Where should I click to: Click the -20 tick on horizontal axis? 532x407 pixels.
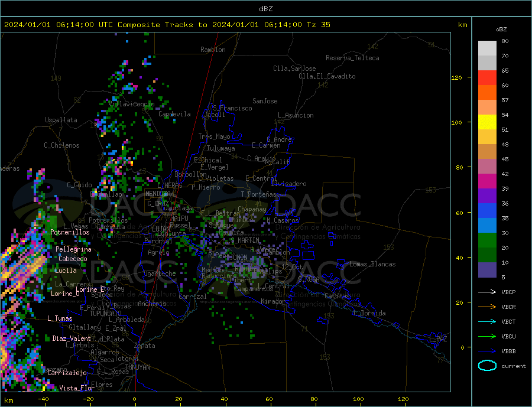pos(88,399)
